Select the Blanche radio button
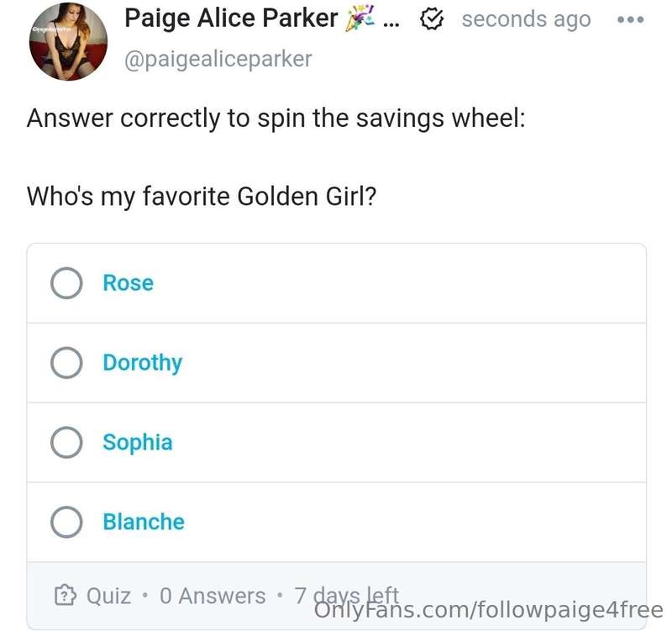672x631 pixels. coord(66,522)
